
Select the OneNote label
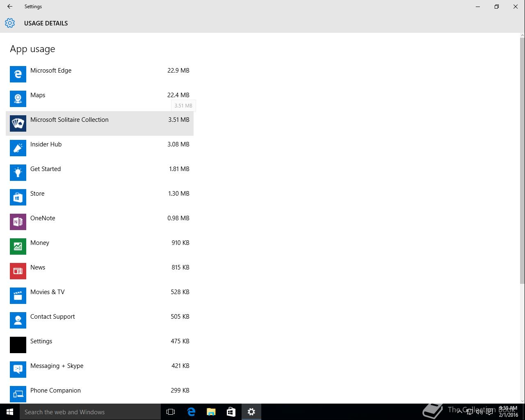tap(43, 218)
